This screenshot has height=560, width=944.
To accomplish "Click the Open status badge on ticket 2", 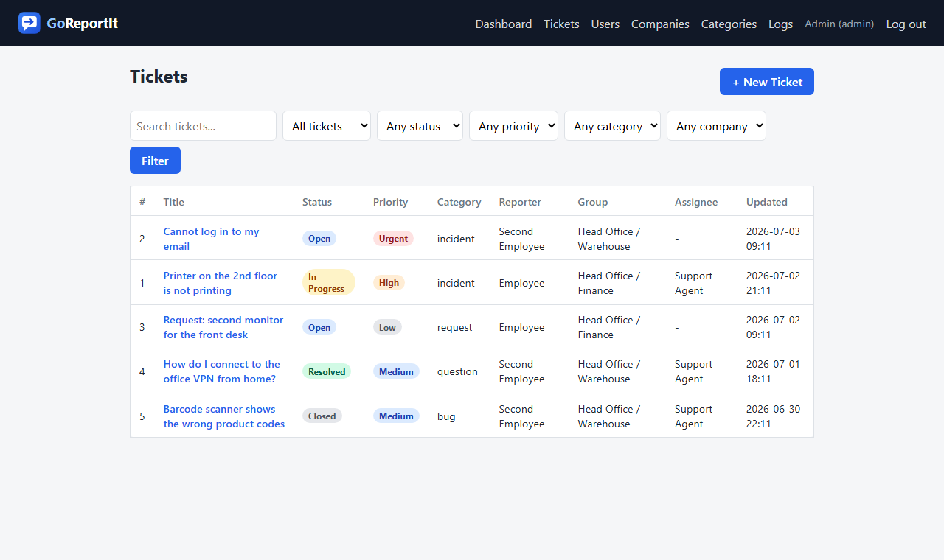I will pos(319,239).
